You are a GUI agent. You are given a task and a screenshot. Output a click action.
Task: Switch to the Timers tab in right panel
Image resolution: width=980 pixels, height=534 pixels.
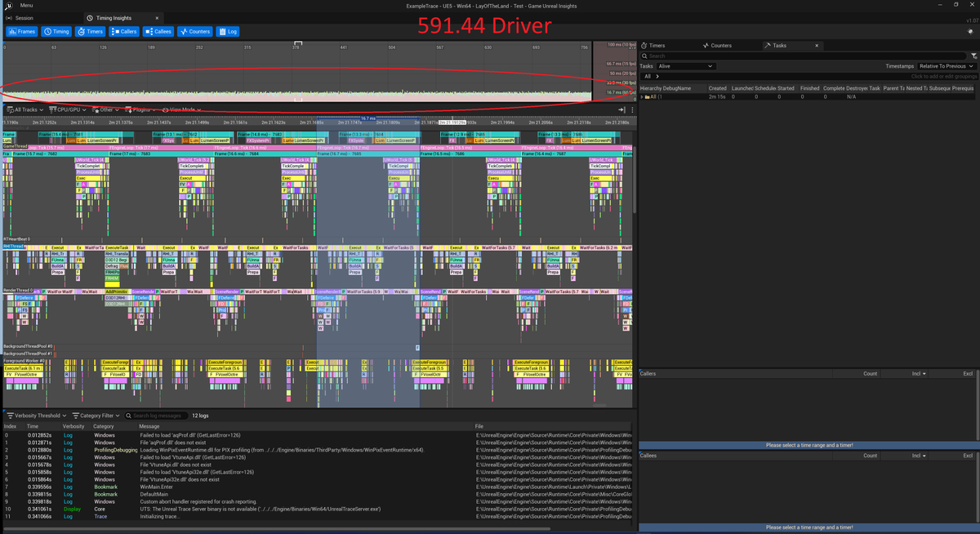point(653,46)
